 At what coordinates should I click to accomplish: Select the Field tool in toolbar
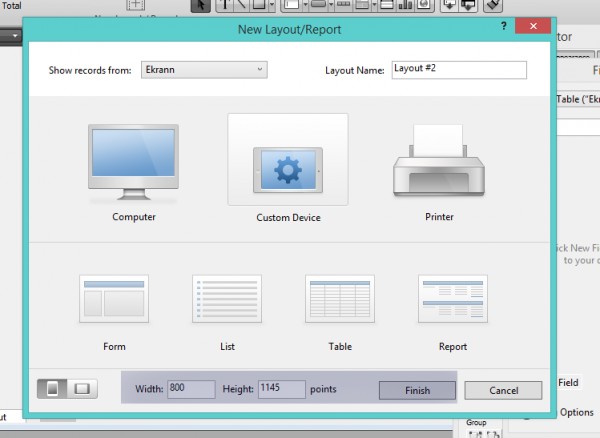(x=450, y=5)
